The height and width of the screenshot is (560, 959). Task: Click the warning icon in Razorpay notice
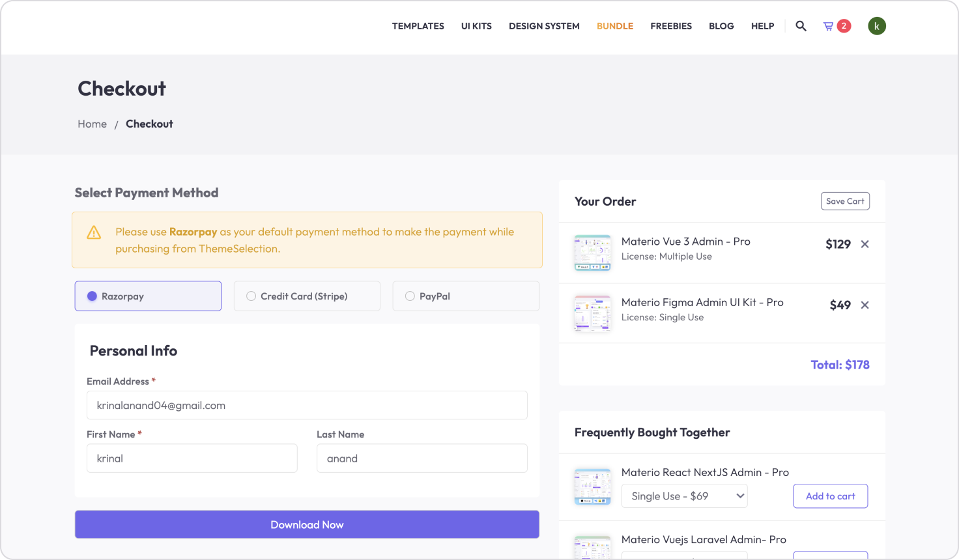coord(94,232)
